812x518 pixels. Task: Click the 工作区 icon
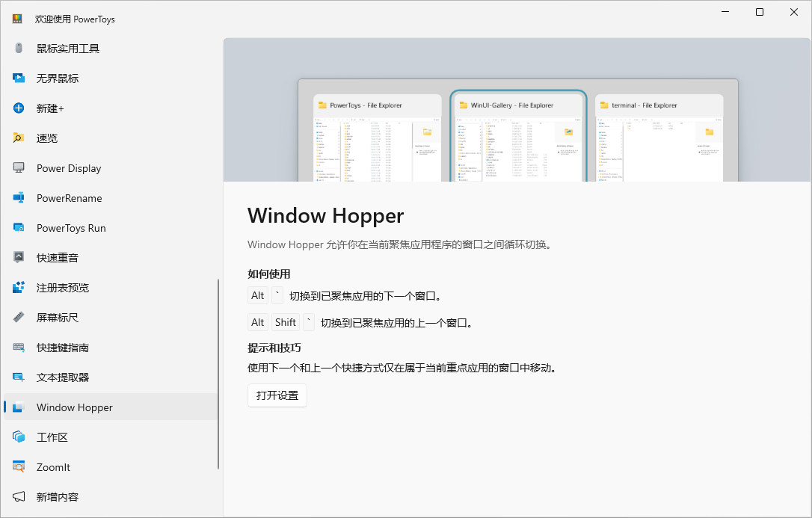coord(19,437)
